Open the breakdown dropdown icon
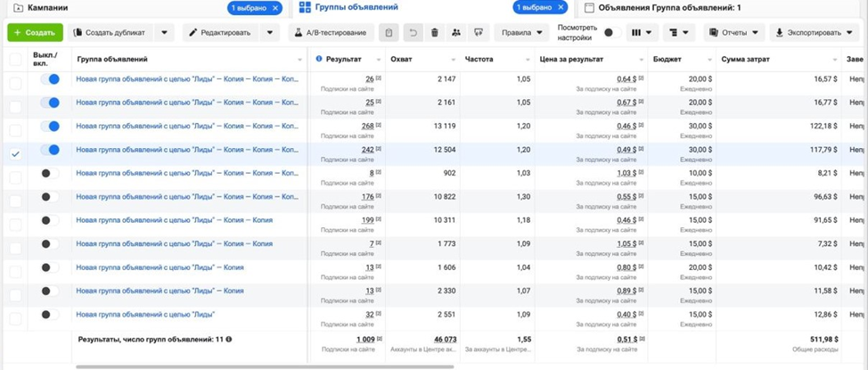The image size is (868, 370). (679, 33)
